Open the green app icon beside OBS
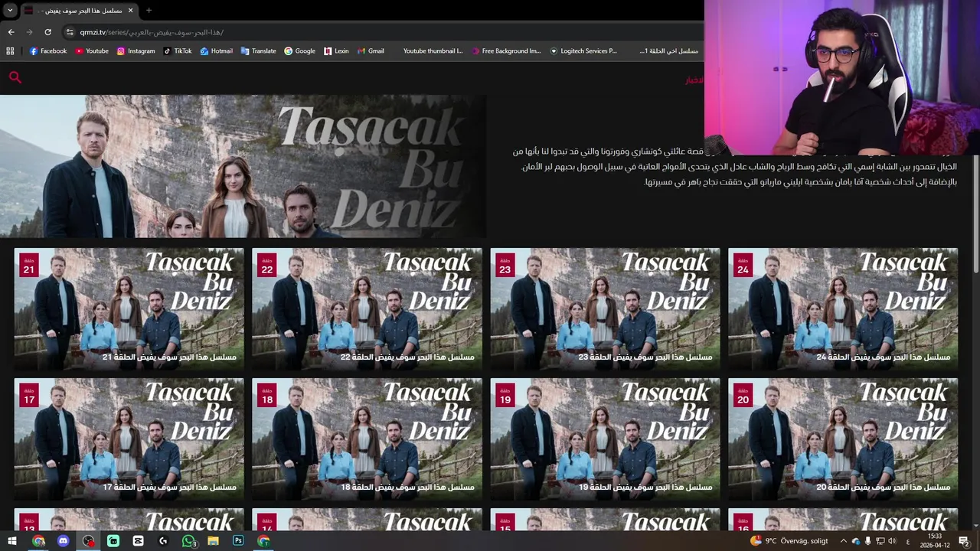 pos(113,541)
